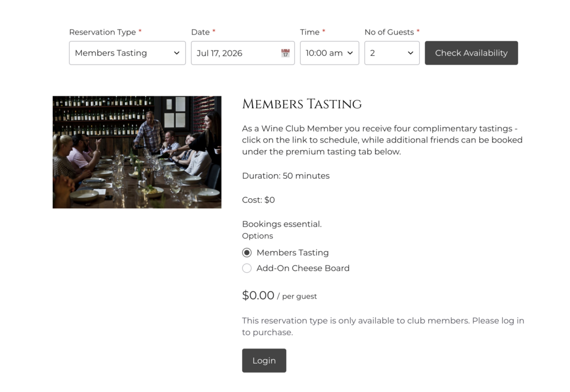Click the Reservation Type field label

pos(102,32)
